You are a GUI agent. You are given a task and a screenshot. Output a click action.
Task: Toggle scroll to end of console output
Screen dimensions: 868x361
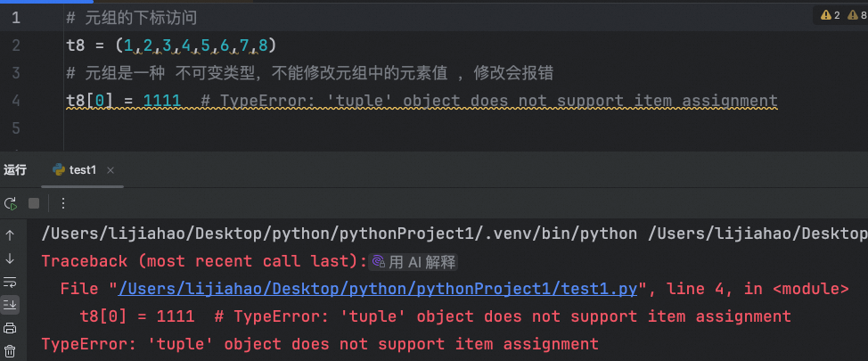[10, 304]
